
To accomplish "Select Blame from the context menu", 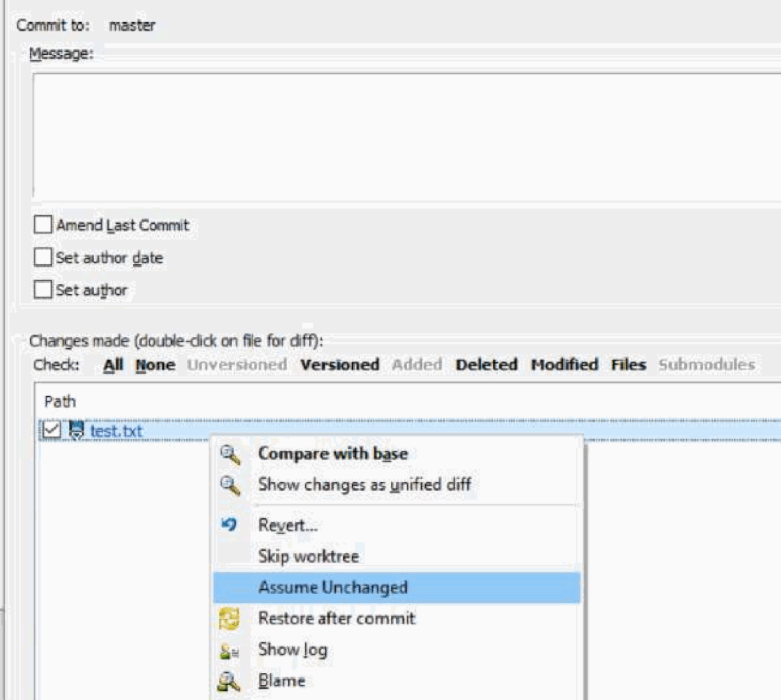I will pyautogui.click(x=397, y=681).
